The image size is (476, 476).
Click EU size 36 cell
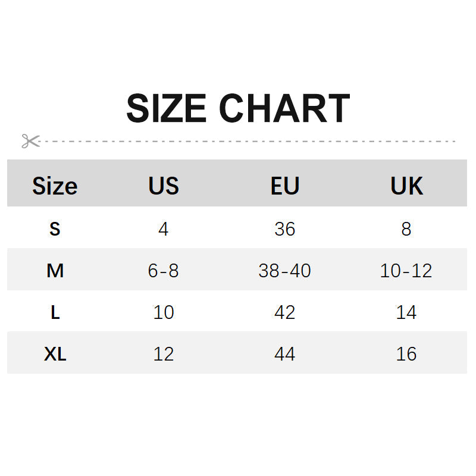[284, 229]
